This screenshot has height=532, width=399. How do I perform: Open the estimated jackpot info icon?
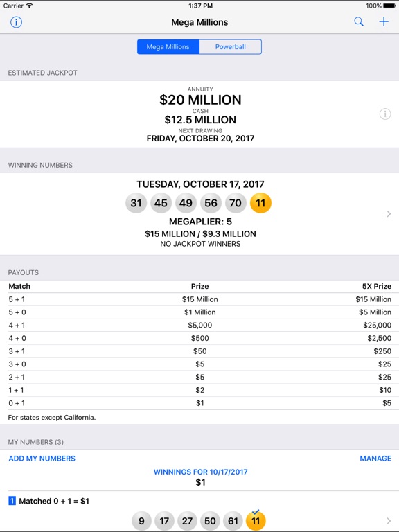[x=384, y=114]
